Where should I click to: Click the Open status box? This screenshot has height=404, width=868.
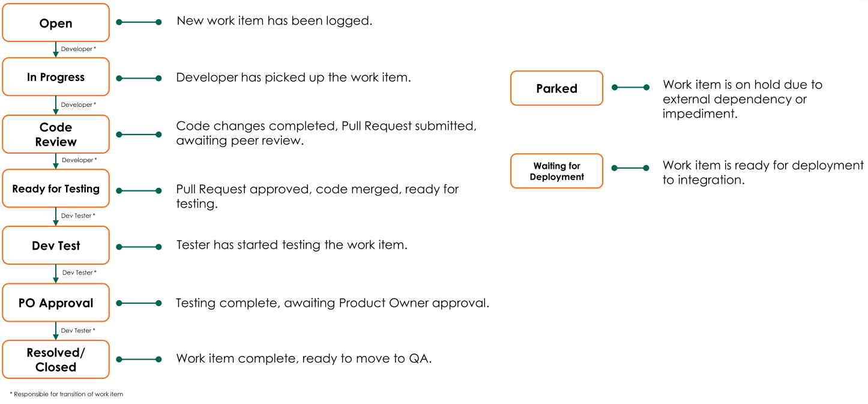pyautogui.click(x=56, y=23)
